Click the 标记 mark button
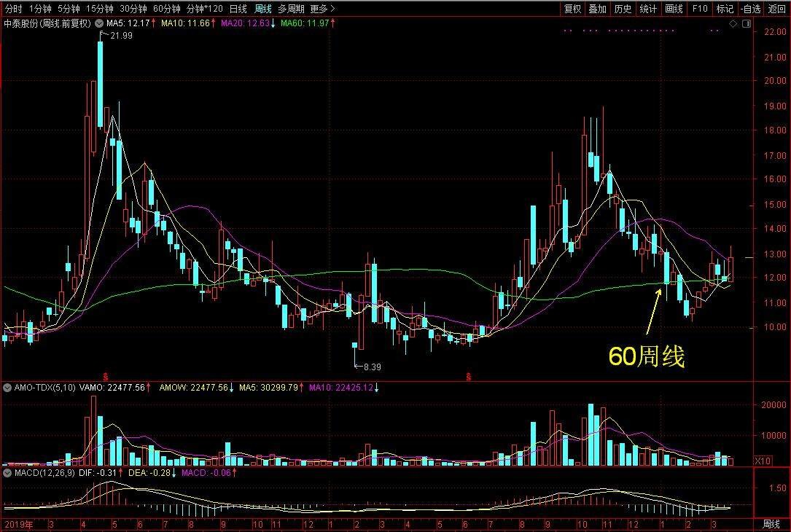The image size is (791, 532). [x=725, y=9]
